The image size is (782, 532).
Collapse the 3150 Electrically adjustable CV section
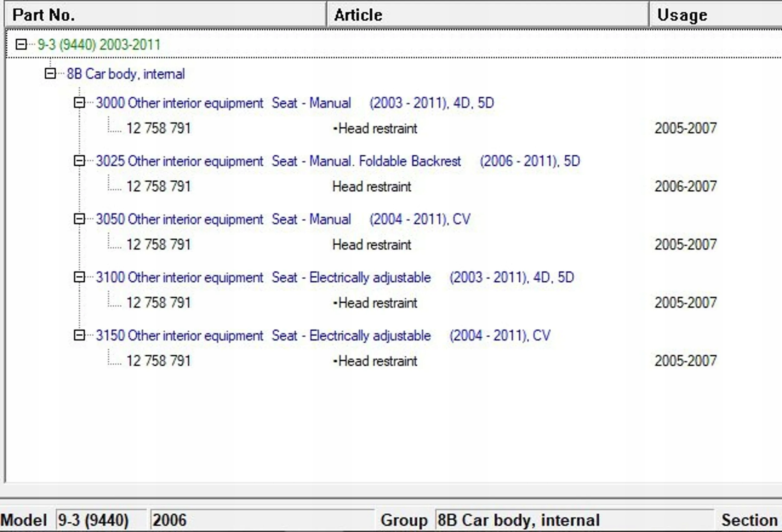pos(79,335)
